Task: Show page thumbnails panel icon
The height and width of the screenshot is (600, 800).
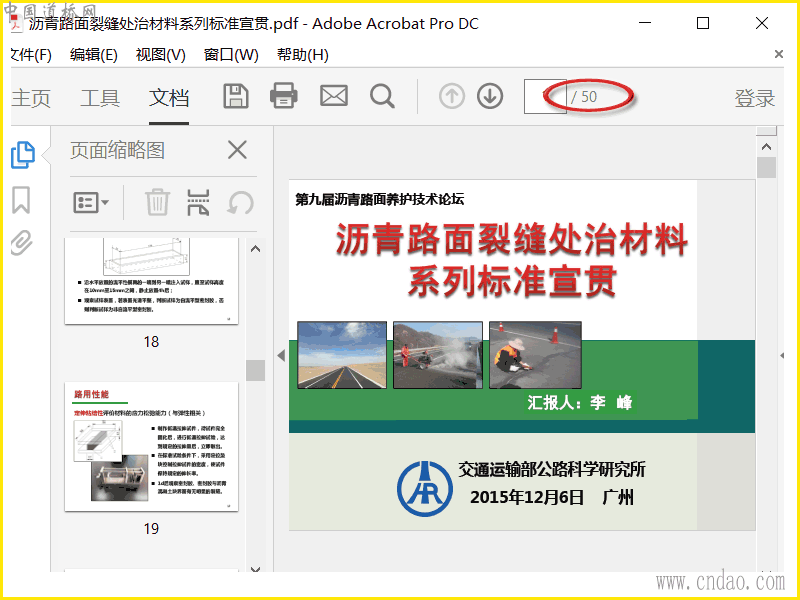Action: 23,155
